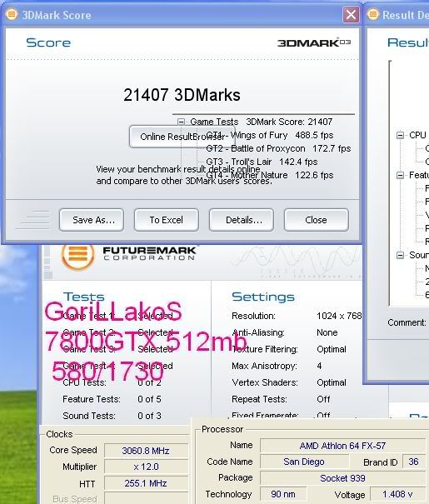
Task: Click the Repeat Tests value Off
Action: (323, 399)
